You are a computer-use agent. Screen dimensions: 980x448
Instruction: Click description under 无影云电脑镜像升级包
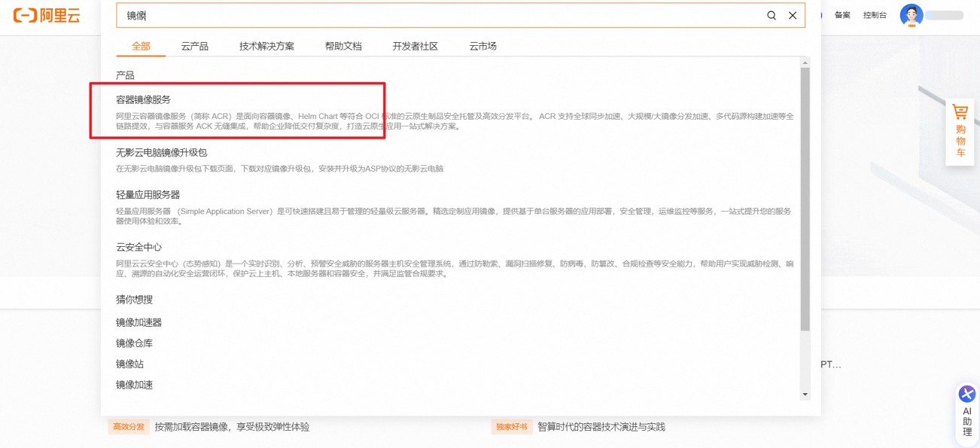click(279, 169)
